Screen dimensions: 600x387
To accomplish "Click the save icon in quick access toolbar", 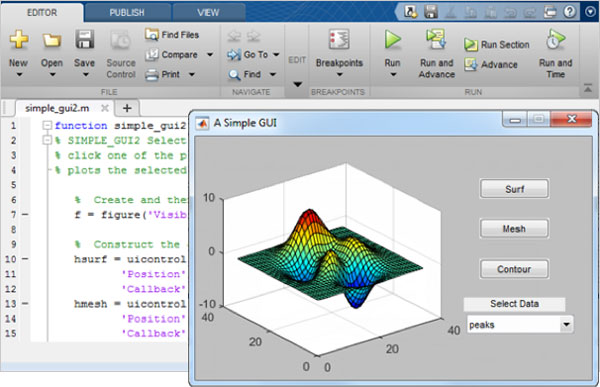I will click(431, 12).
